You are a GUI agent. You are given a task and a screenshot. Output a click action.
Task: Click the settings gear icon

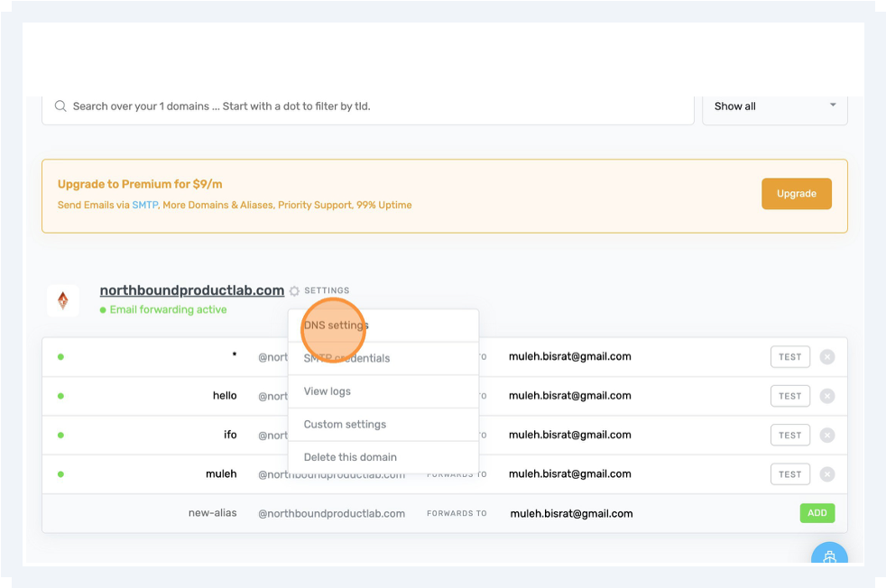[294, 291]
